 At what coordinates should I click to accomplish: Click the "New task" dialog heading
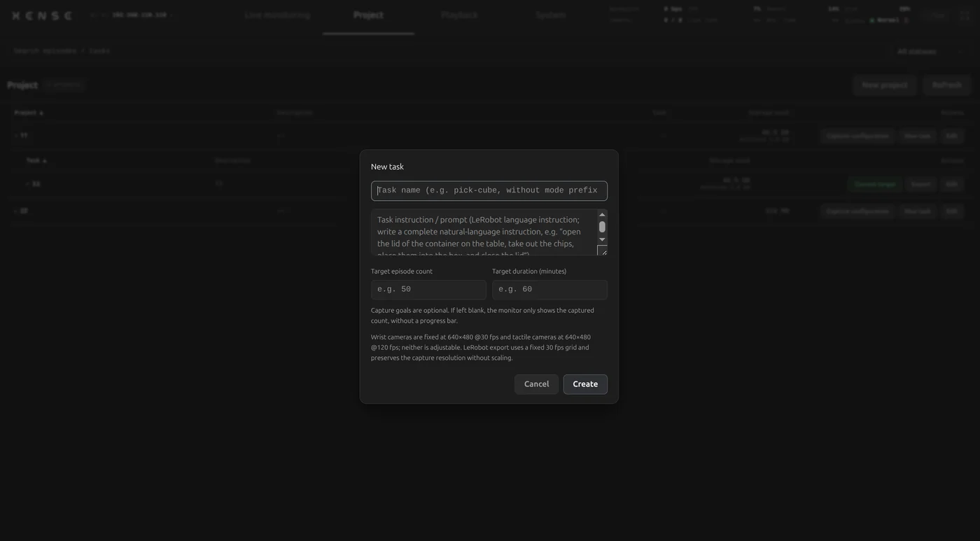pos(387,167)
